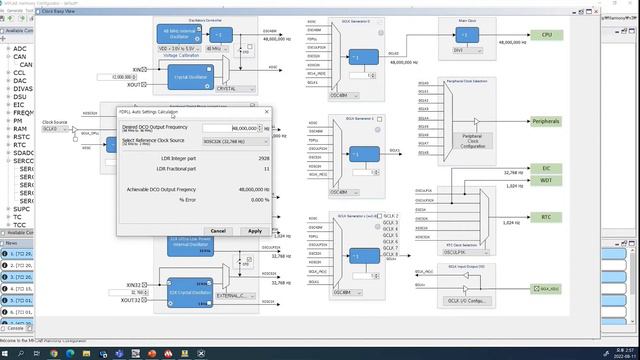Open Main Clock DIV1 dropdown
Image resolution: width=640 pixels, height=360 pixels.
[x=467, y=50]
